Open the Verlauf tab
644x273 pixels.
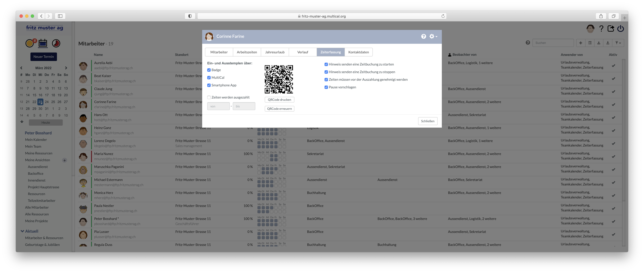coord(303,52)
